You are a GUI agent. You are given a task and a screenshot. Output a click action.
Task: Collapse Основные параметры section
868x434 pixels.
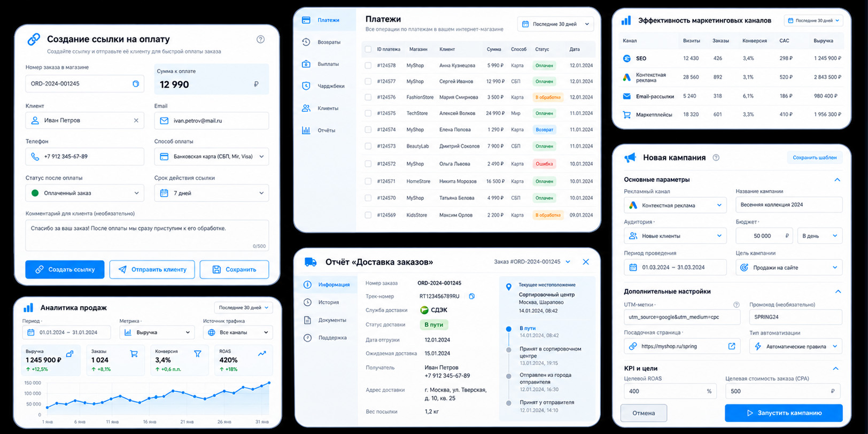[x=837, y=180]
